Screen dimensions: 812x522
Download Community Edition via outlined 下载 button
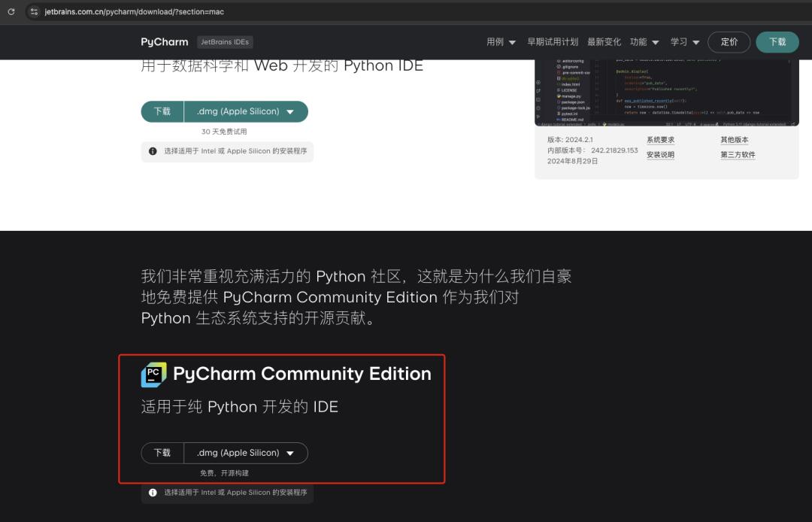click(162, 453)
